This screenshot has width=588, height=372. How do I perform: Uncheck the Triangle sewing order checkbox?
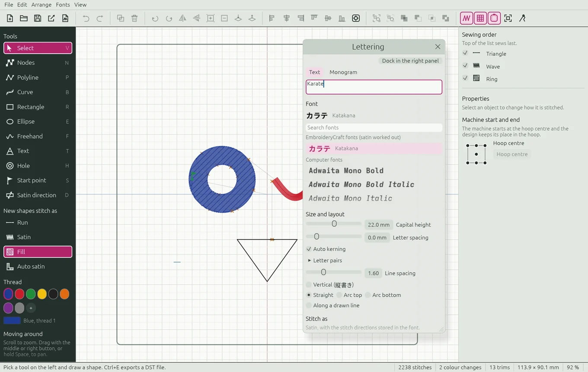coord(465,53)
